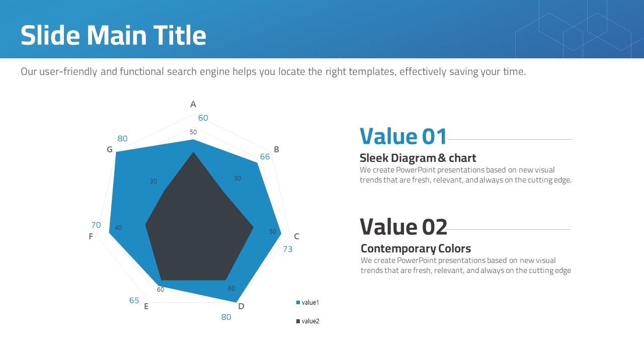Viewport: 644px width, 362px height.
Task: Click the dark value2 legend swatch
Action: tap(298, 321)
